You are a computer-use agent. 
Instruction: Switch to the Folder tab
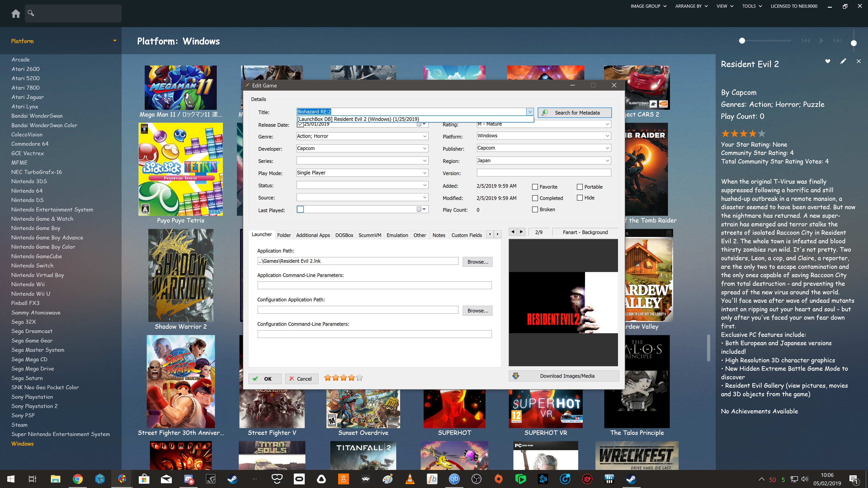point(284,235)
